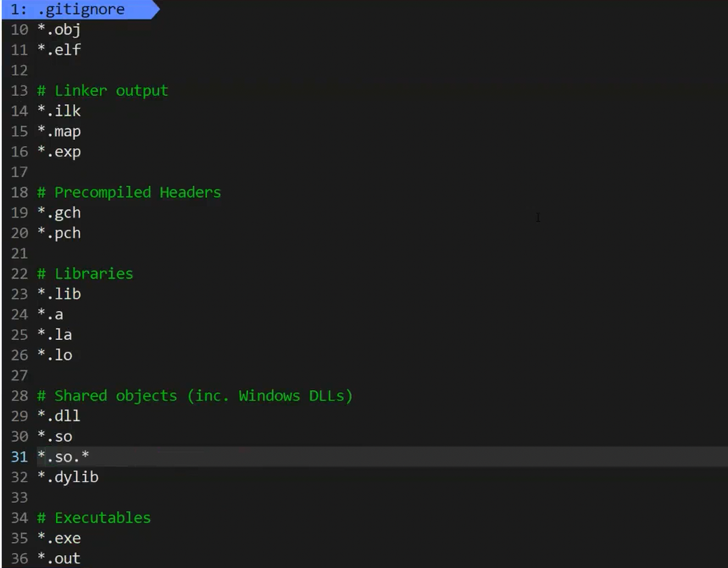
Task: Click the '*.ilk' pattern line
Action: tap(59, 111)
